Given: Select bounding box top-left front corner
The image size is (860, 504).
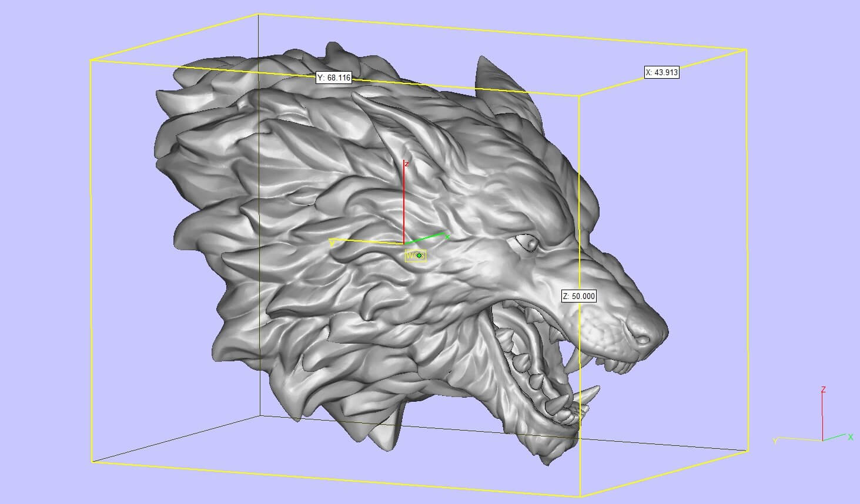Looking at the screenshot, I should (90, 60).
